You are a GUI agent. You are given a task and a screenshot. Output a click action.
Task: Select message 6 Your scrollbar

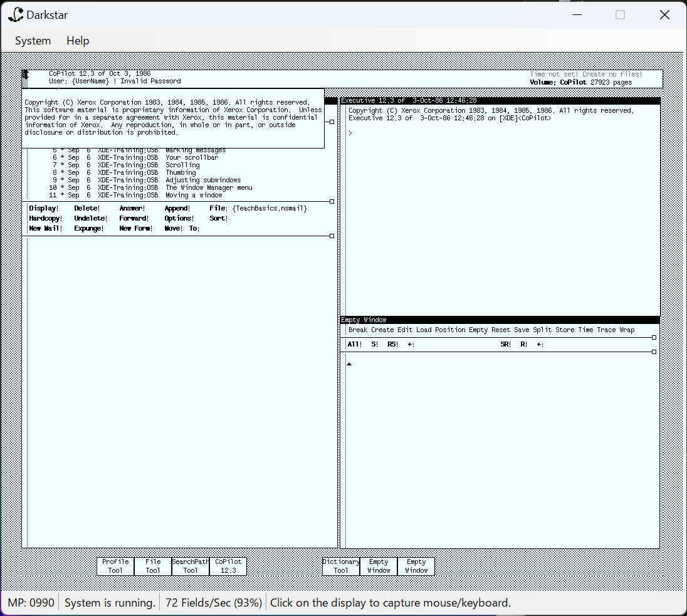click(135, 158)
